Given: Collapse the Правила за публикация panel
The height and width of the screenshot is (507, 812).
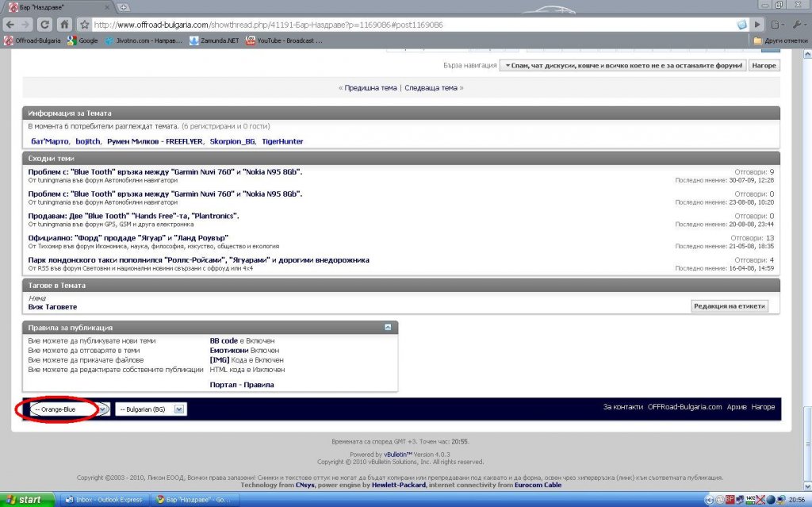Looking at the screenshot, I should tap(387, 327).
